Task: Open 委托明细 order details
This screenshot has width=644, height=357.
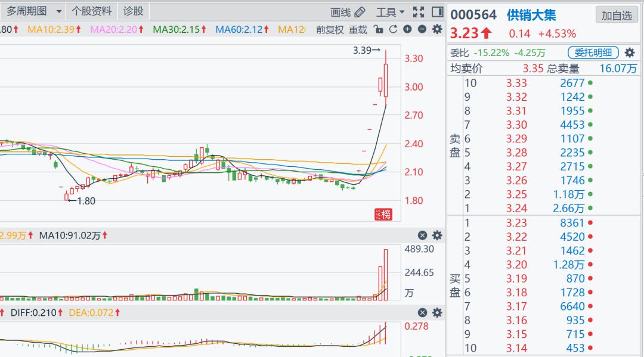Action: click(593, 52)
